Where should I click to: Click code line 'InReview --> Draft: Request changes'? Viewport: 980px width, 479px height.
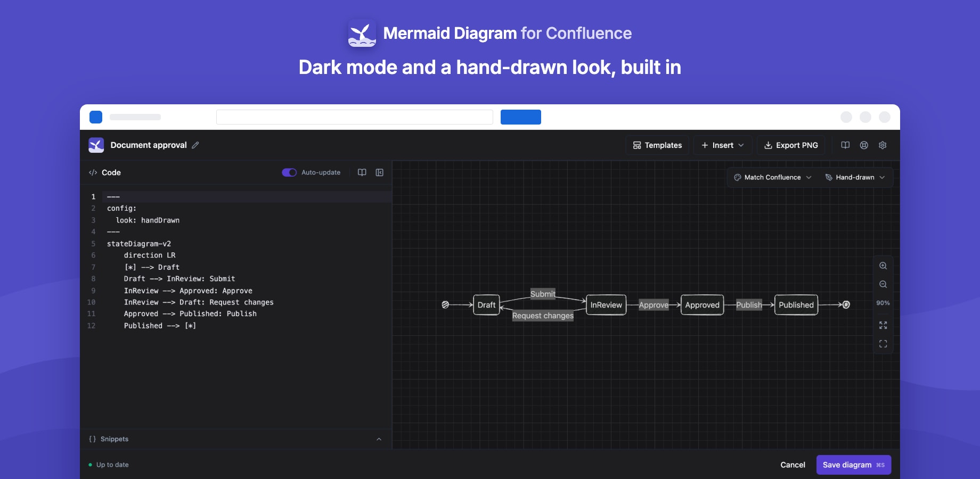pyautogui.click(x=199, y=302)
